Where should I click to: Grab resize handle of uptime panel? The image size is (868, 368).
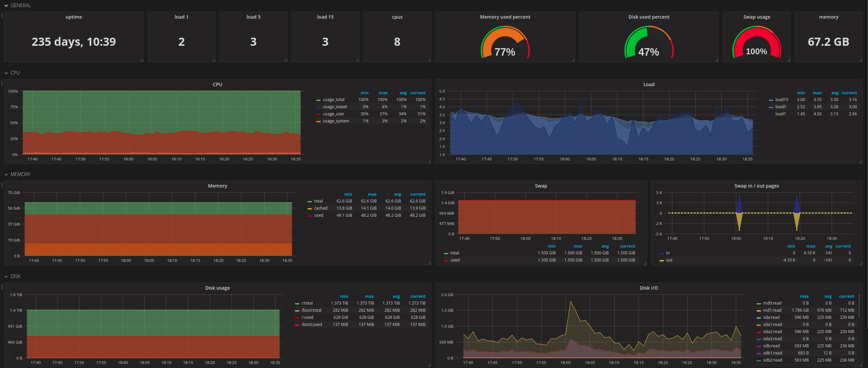pyautogui.click(x=142, y=60)
